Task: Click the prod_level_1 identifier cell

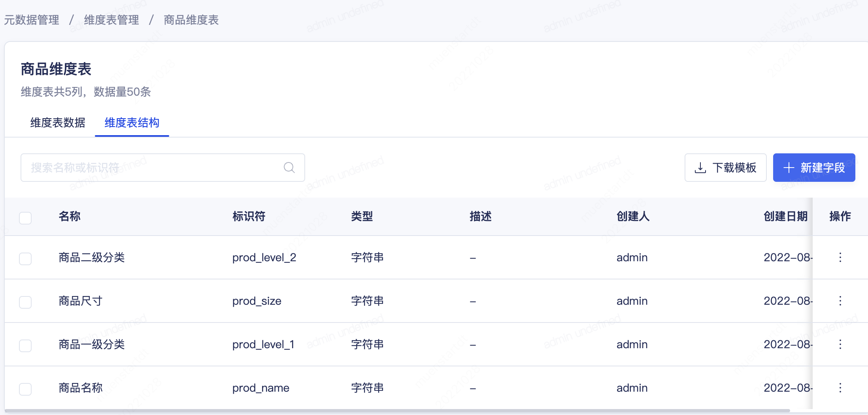Action: tap(264, 345)
